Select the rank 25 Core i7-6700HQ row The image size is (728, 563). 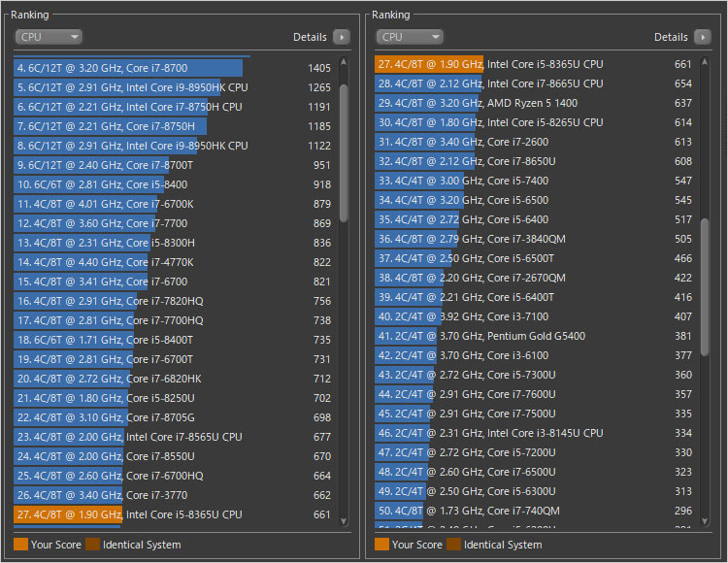coord(173,476)
